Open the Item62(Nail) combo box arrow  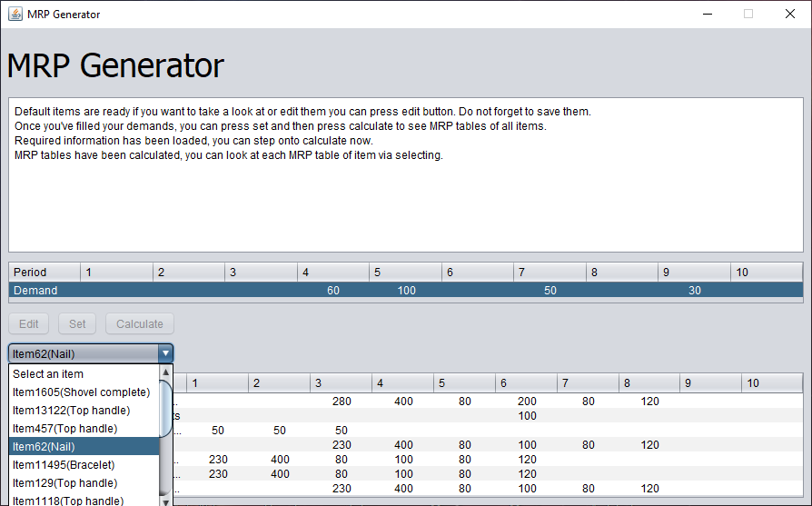coord(165,353)
